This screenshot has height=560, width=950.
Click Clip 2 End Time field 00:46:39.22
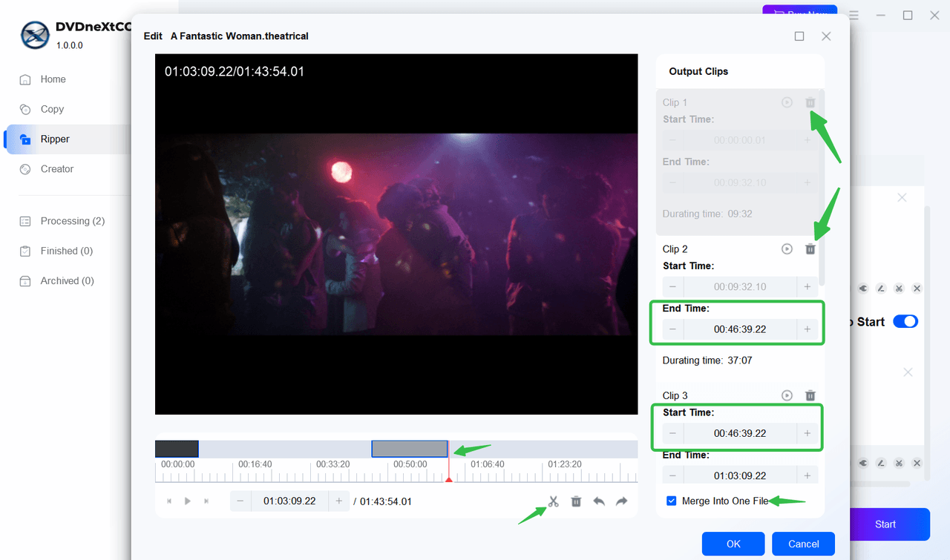pyautogui.click(x=740, y=329)
